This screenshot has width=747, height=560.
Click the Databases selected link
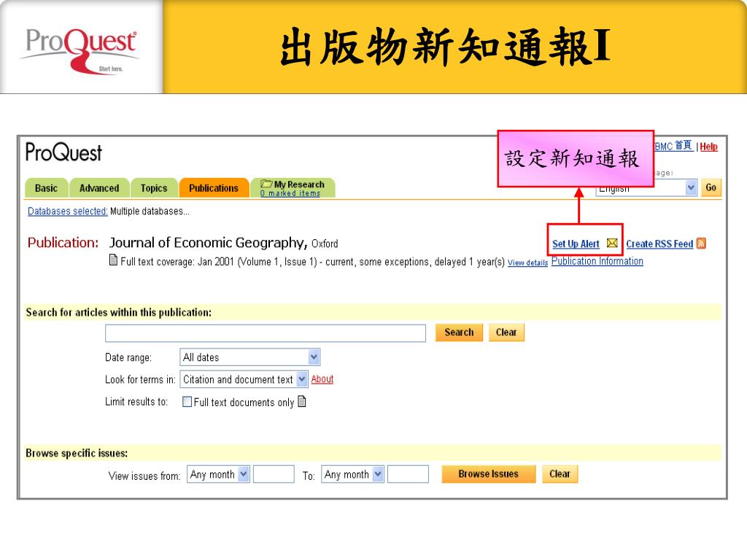[x=67, y=211]
